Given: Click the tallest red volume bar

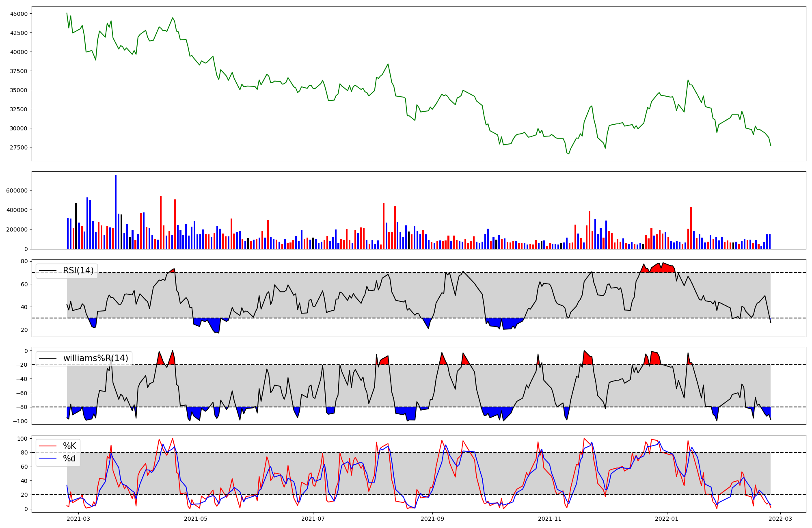Looking at the screenshot, I should pos(161,223).
